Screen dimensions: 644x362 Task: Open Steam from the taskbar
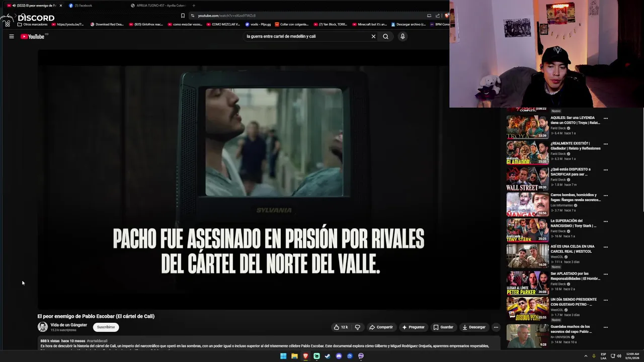(x=328, y=356)
